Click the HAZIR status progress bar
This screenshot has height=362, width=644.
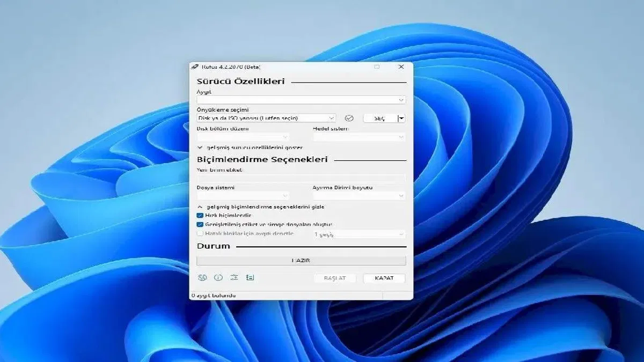(x=301, y=261)
